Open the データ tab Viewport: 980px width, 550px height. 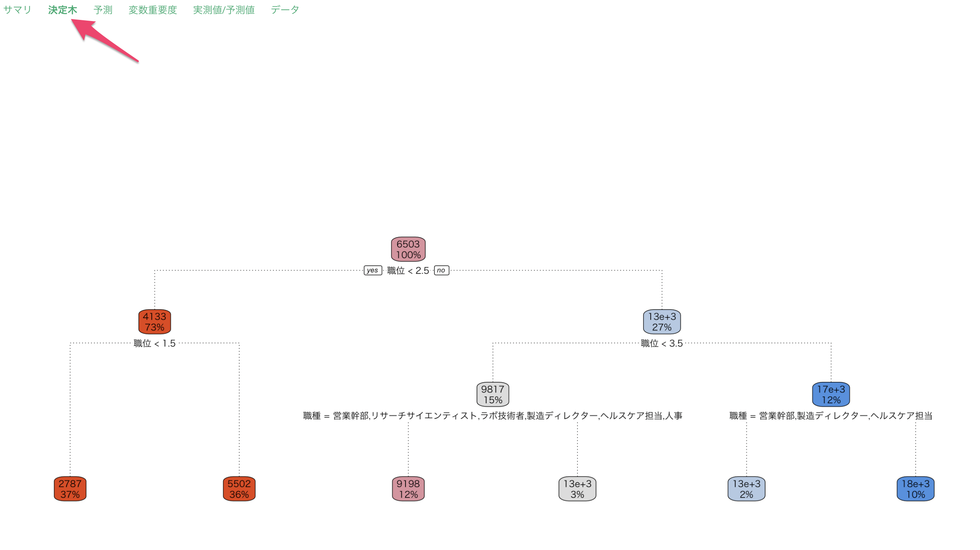pos(285,10)
